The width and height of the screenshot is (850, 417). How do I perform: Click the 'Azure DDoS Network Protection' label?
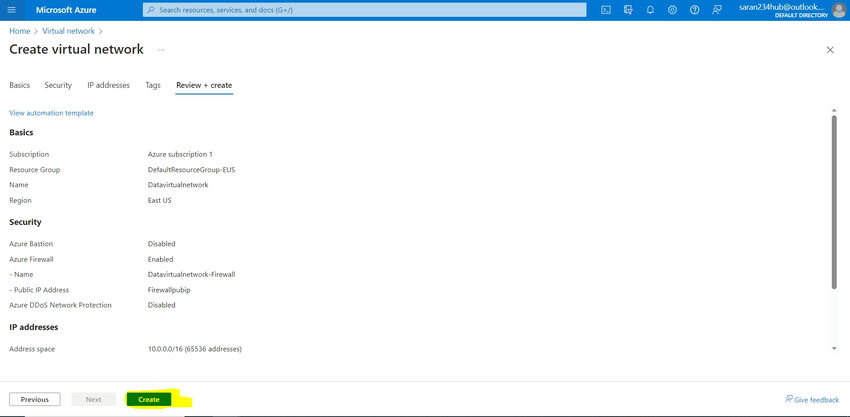pos(60,305)
